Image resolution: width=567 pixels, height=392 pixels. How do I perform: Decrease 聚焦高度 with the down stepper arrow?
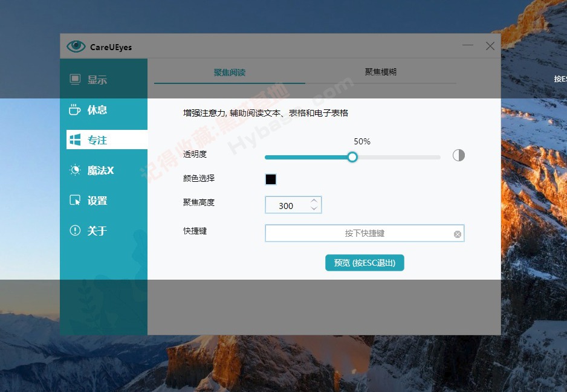pos(314,208)
